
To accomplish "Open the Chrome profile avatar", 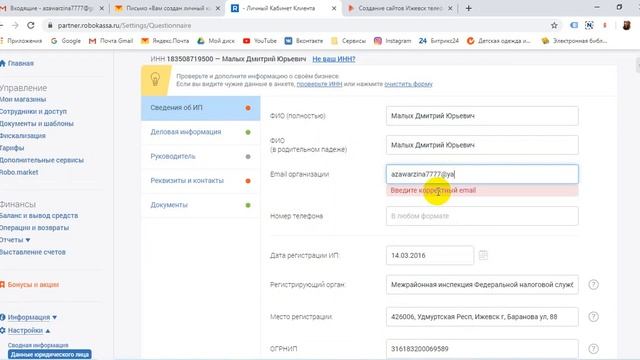I will click(627, 25).
